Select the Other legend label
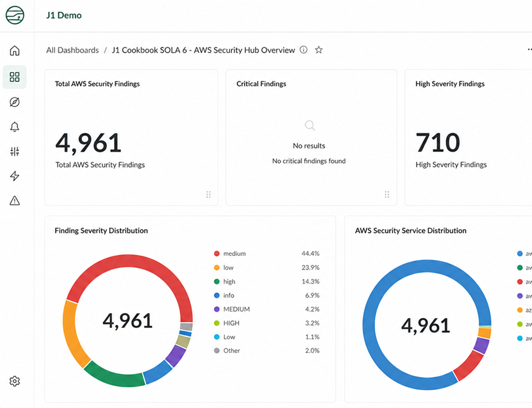 point(232,350)
